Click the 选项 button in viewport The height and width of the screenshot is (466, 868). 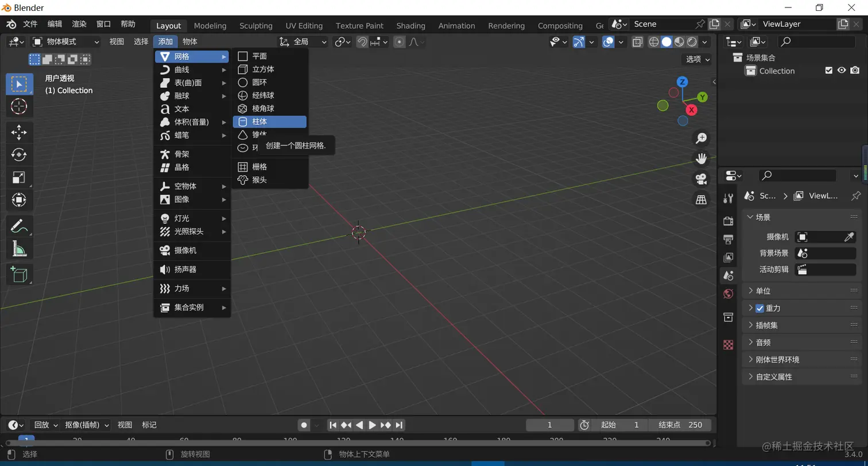tap(697, 59)
